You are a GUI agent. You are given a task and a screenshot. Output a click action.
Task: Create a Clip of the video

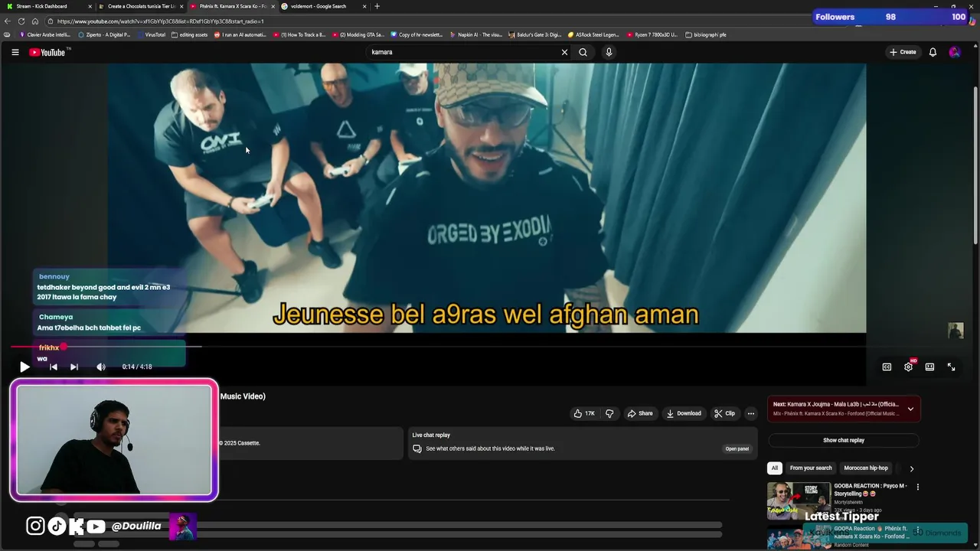coord(724,413)
